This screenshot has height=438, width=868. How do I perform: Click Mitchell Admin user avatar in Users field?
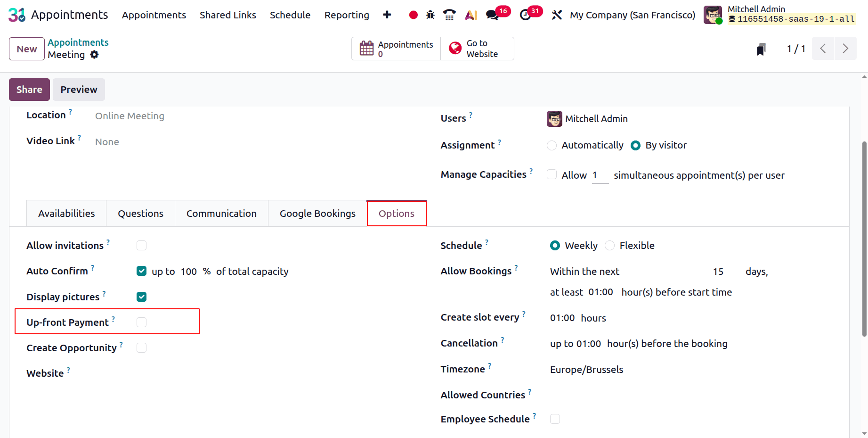pyautogui.click(x=554, y=119)
